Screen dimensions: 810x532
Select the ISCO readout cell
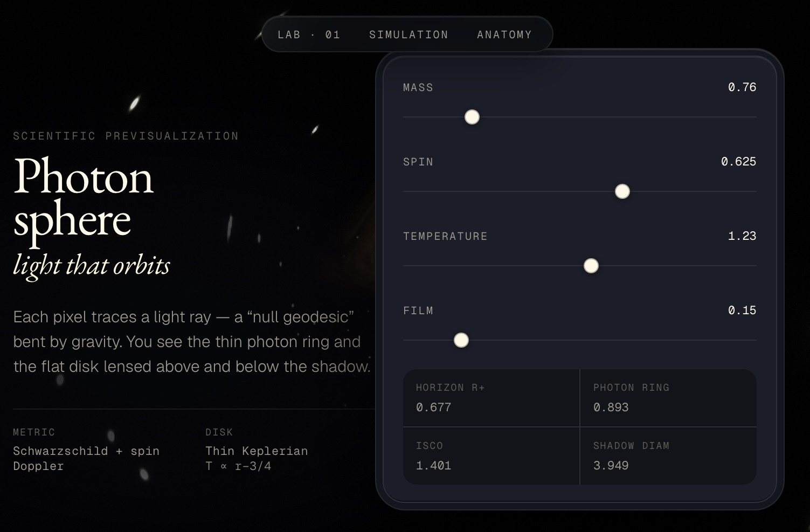click(491, 456)
